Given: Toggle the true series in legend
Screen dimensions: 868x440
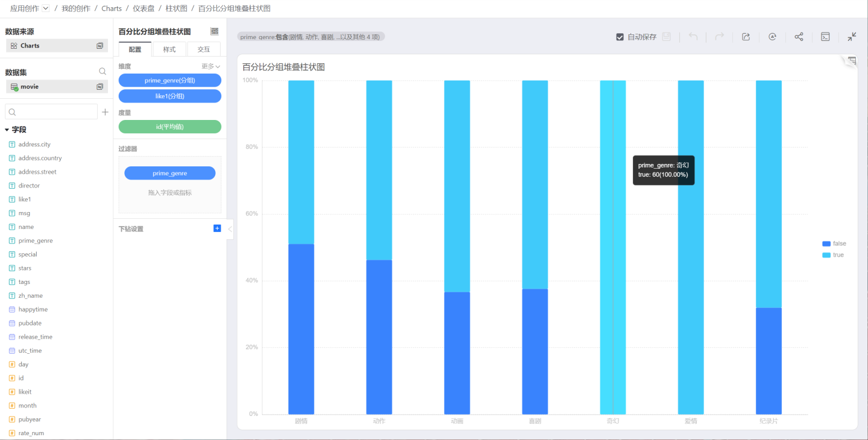Looking at the screenshot, I should click(833, 255).
